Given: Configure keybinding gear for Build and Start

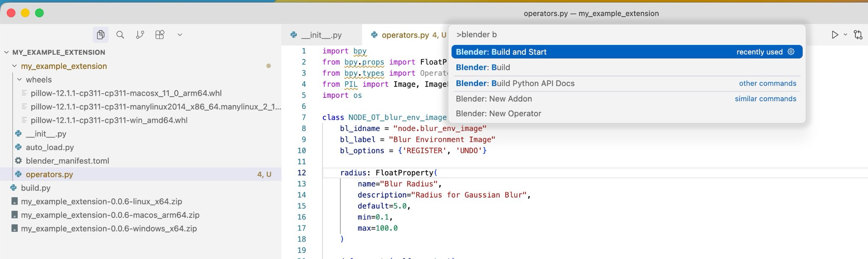Looking at the screenshot, I should pyautogui.click(x=791, y=52).
